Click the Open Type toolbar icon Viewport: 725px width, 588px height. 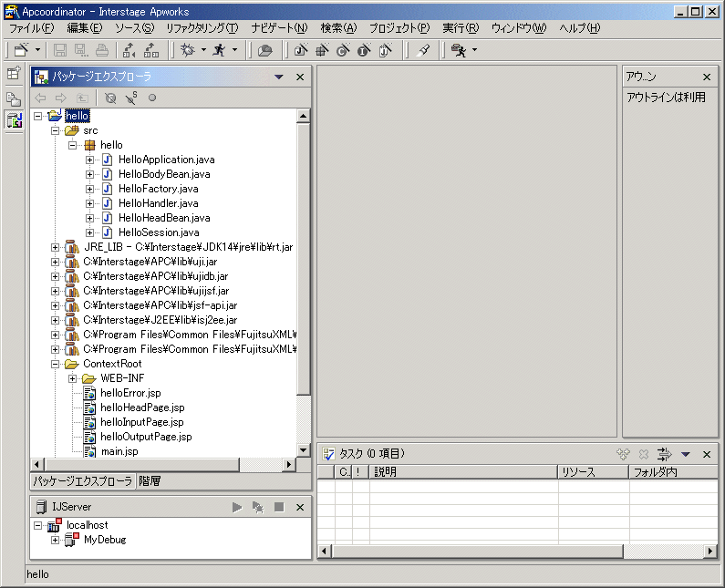[x=265, y=50]
